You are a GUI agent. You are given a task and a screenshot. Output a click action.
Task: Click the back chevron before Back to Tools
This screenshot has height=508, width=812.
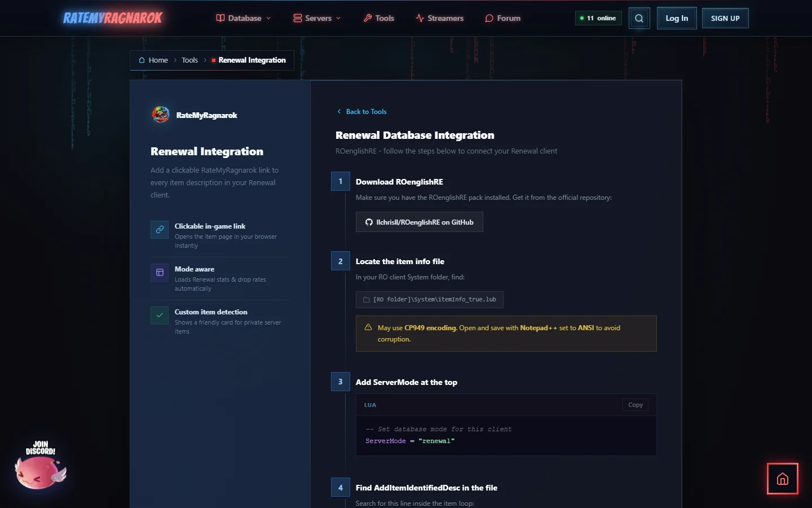pyautogui.click(x=339, y=112)
